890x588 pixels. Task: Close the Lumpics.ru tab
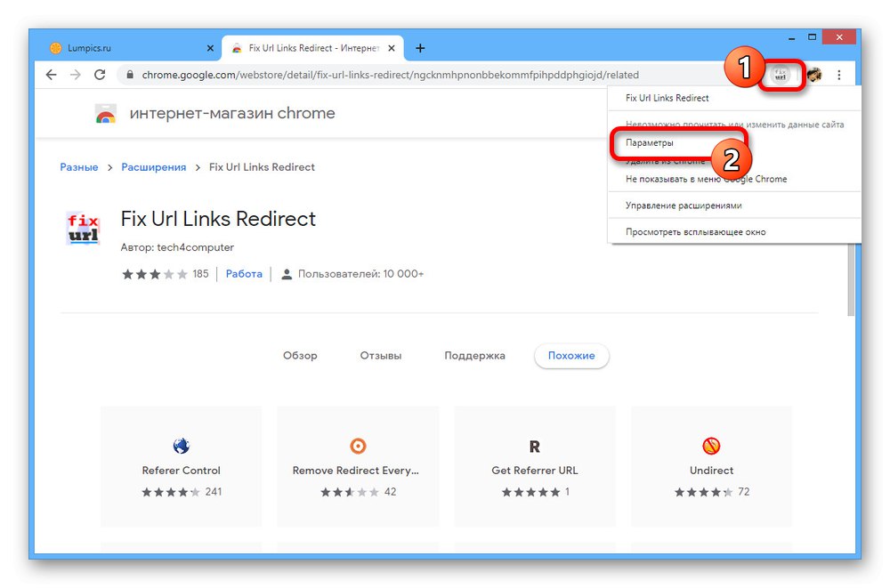pos(210,48)
